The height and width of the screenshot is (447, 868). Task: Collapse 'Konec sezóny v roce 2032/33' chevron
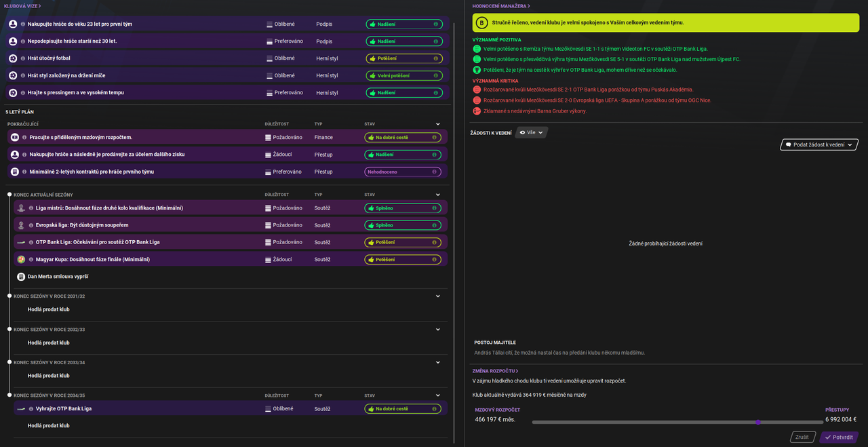(438, 329)
